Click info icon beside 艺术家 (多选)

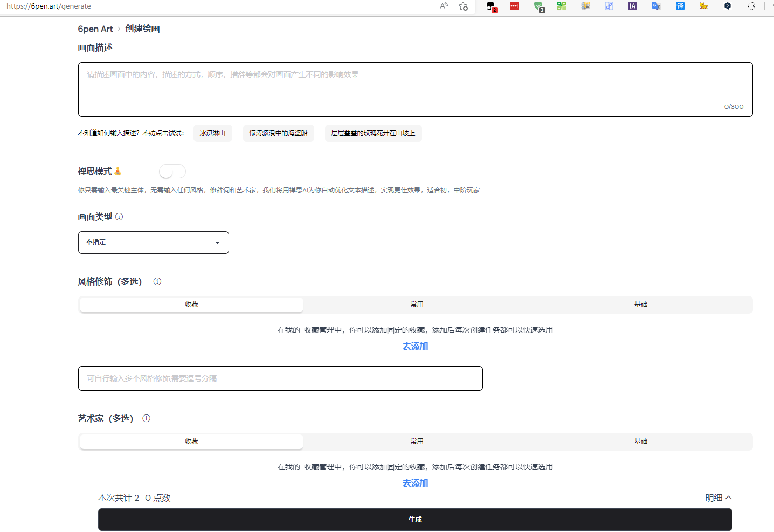146,418
